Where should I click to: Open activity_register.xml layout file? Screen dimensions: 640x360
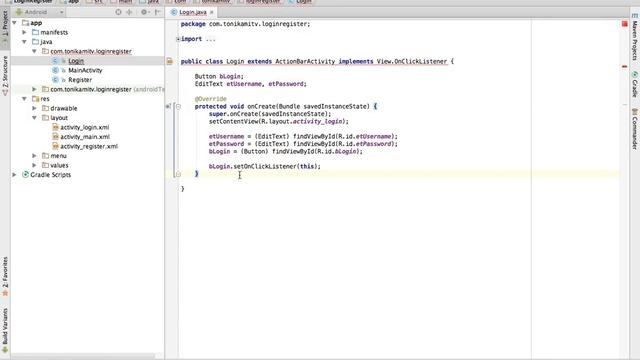click(89, 146)
